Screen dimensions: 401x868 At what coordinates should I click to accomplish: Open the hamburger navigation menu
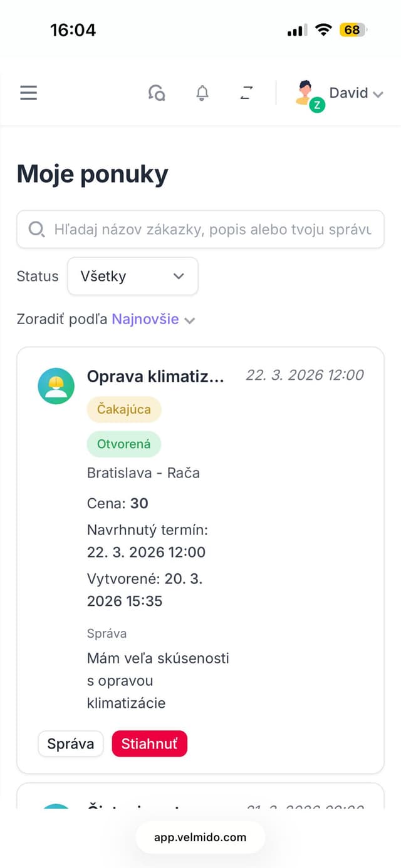pyautogui.click(x=28, y=92)
